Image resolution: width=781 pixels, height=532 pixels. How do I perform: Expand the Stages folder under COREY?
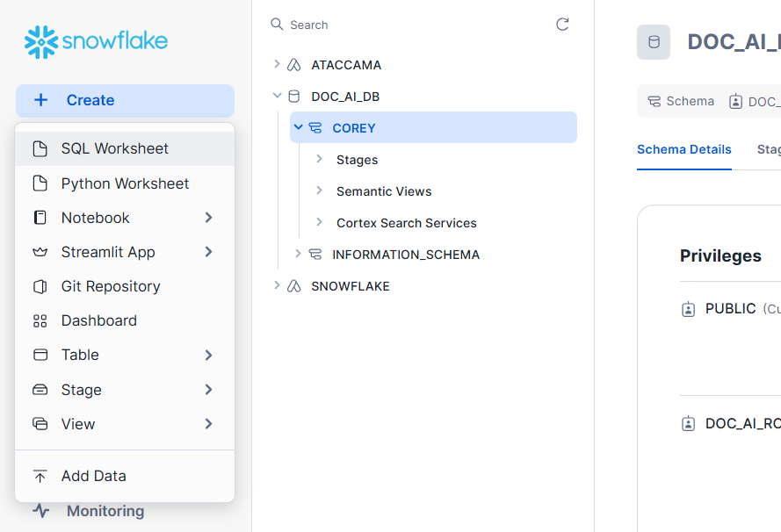[320, 159]
